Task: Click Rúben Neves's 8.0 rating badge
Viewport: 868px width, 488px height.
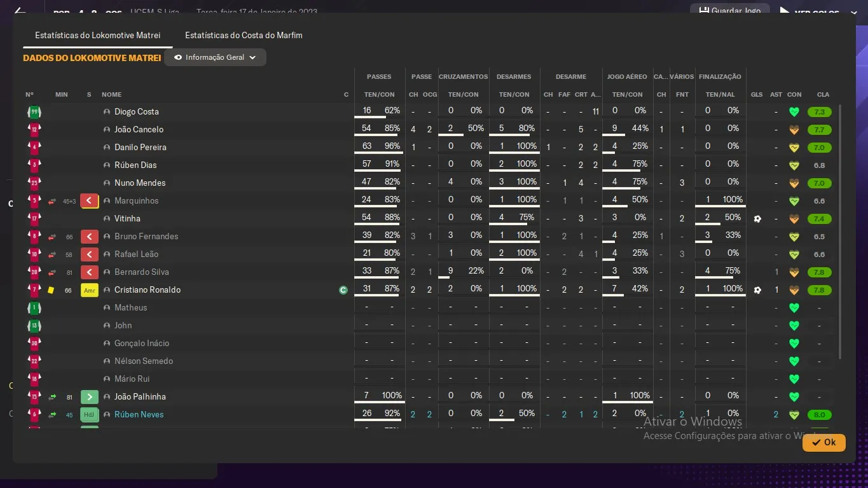Action: [x=820, y=415]
